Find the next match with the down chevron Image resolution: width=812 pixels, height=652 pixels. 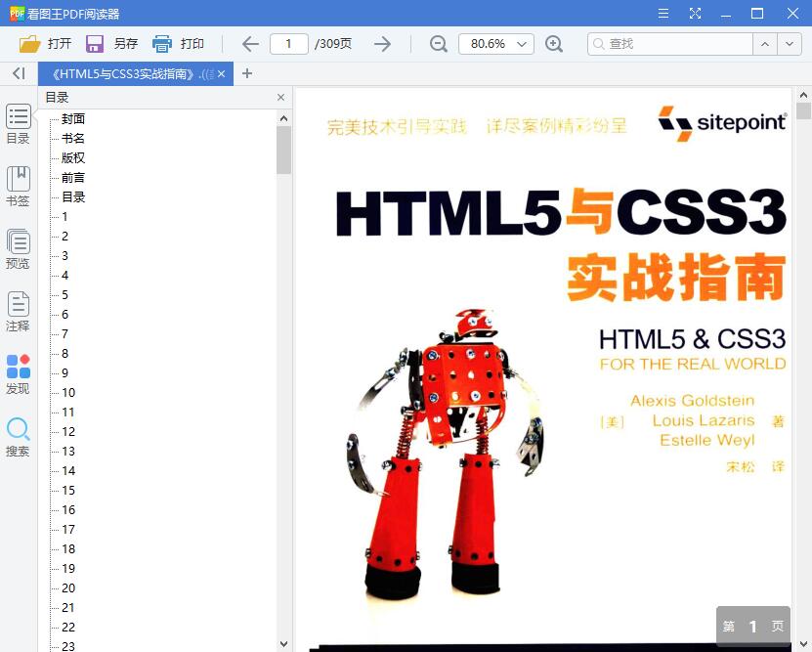pyautogui.click(x=790, y=44)
